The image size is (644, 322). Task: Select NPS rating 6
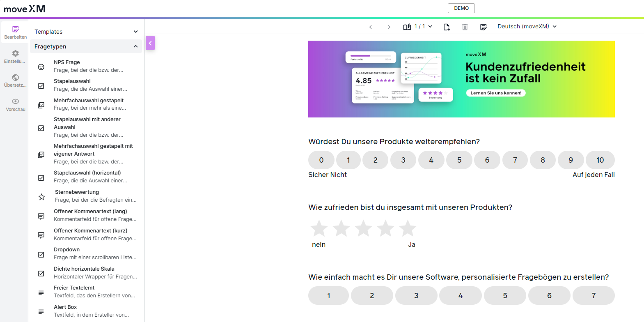pyautogui.click(x=487, y=160)
